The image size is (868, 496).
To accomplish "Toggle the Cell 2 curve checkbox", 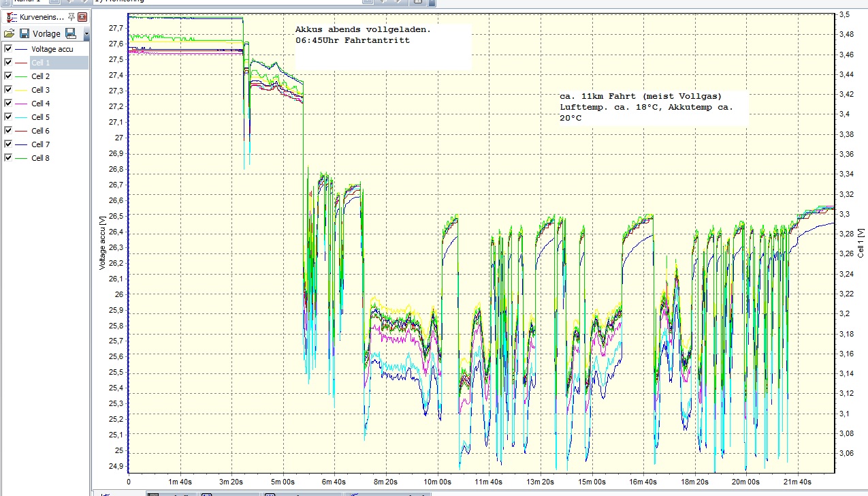I will (x=8, y=76).
